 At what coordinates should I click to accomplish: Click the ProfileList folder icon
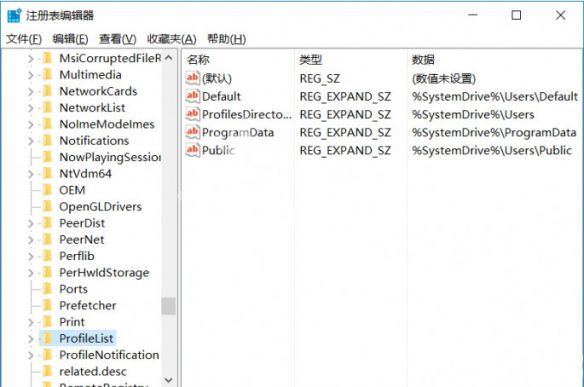point(47,338)
